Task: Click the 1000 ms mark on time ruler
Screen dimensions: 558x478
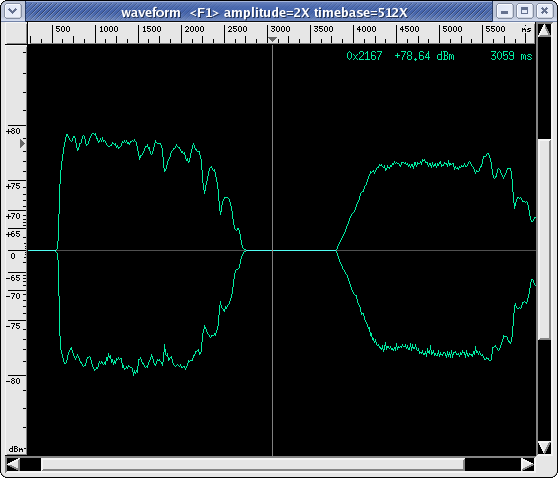Action: coord(109,29)
